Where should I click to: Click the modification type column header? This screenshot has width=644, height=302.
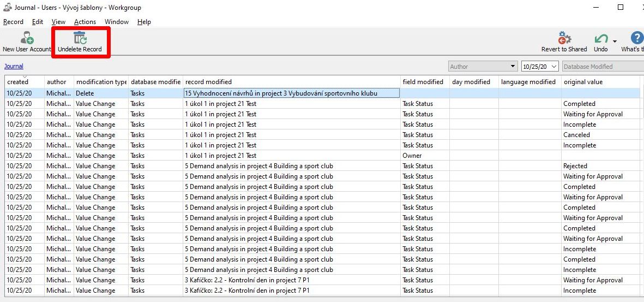(x=101, y=82)
